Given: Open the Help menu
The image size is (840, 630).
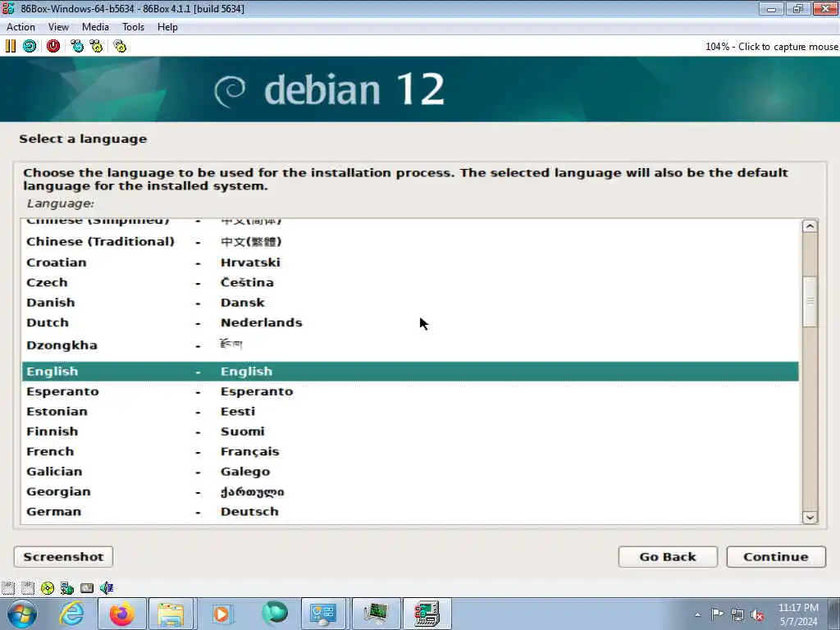Looking at the screenshot, I should pos(167,27).
